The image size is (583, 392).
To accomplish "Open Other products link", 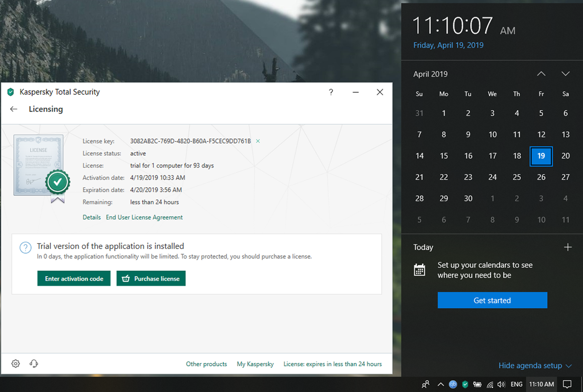I will (206, 364).
